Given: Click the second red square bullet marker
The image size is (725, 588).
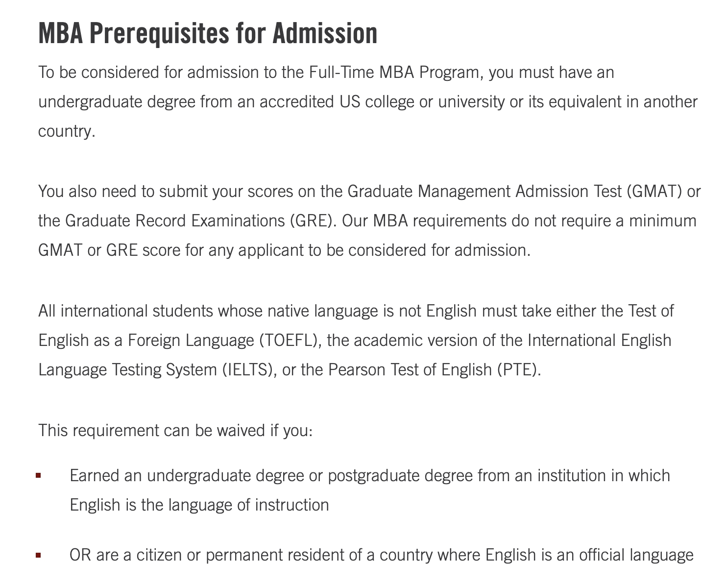Looking at the screenshot, I should [38, 555].
